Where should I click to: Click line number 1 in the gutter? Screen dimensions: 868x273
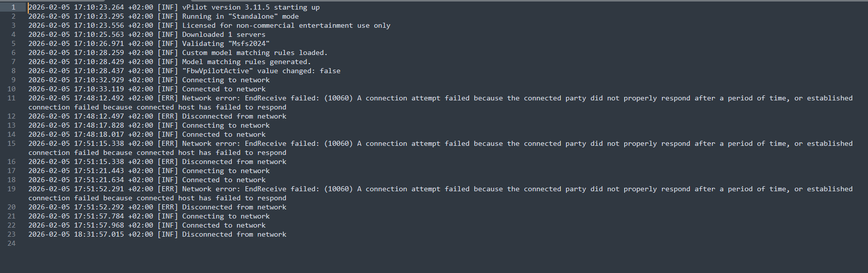click(x=14, y=8)
